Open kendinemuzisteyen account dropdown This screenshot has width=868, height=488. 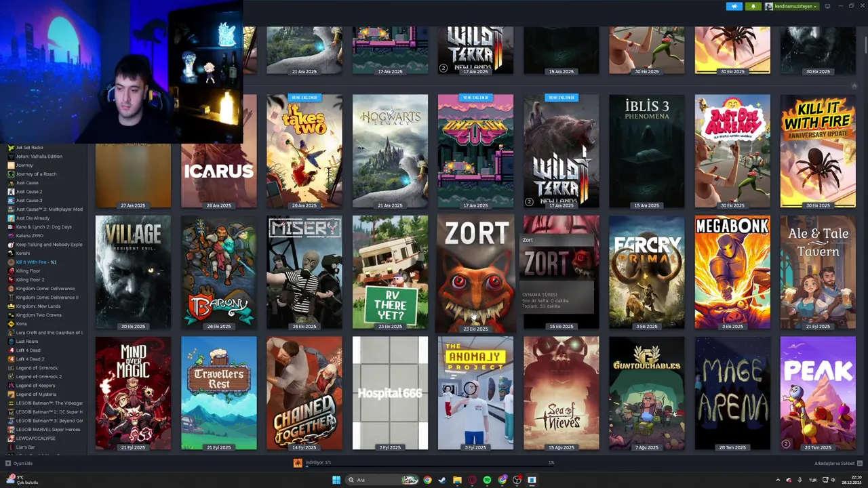(x=792, y=6)
